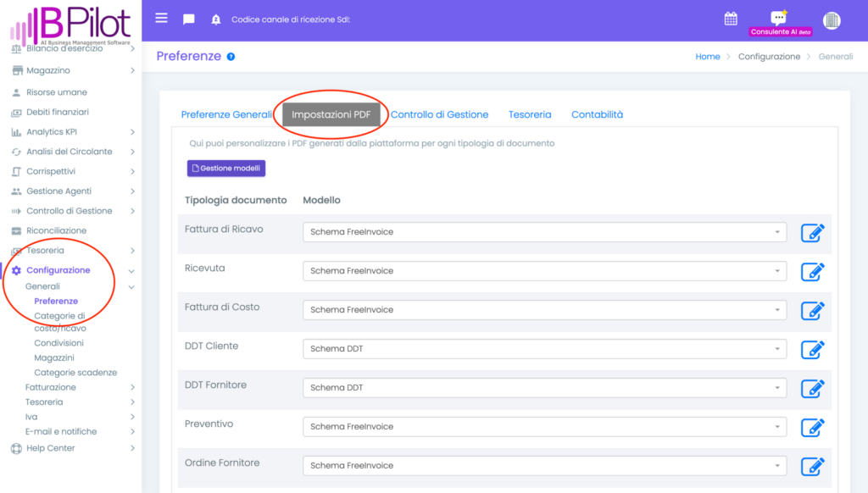The image size is (868, 493).
Task: Open the calendar icon in header
Action: pyautogui.click(x=731, y=19)
